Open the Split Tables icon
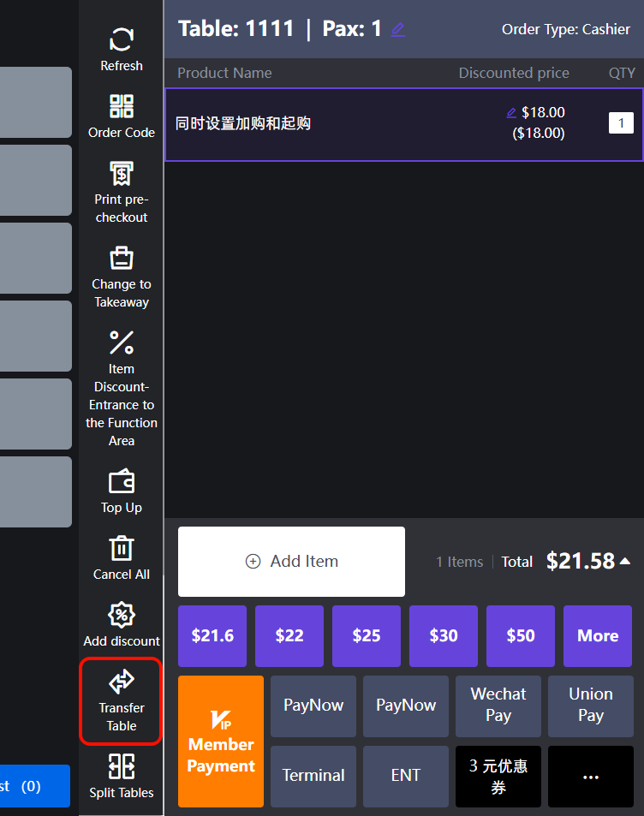644x816 pixels. 122,766
